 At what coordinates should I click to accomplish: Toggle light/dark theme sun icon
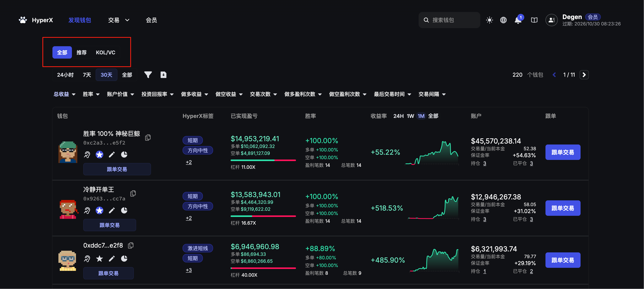click(x=489, y=20)
